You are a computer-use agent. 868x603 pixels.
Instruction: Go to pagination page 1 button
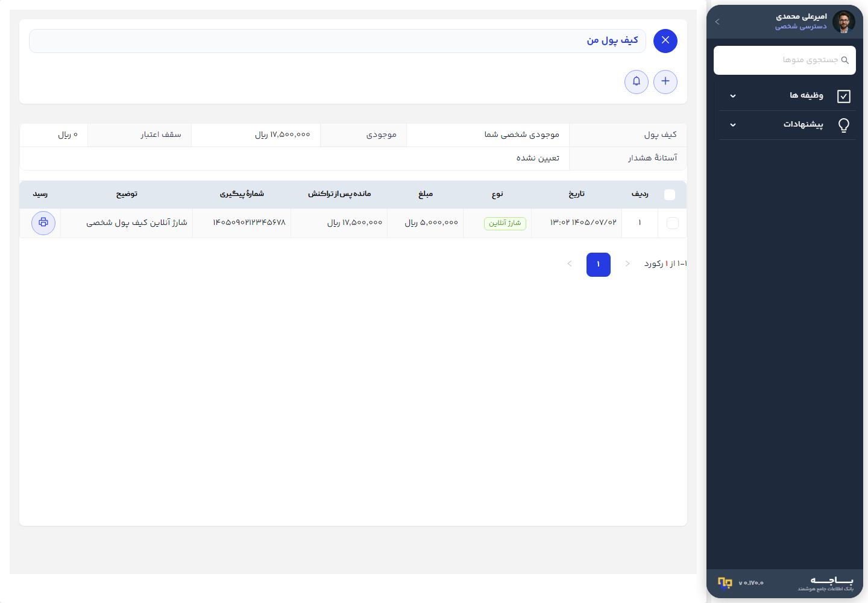pos(599,265)
